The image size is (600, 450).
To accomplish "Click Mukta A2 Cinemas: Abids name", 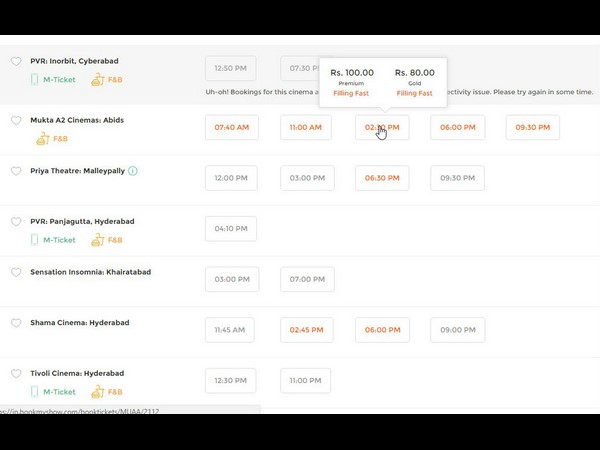I will [77, 120].
